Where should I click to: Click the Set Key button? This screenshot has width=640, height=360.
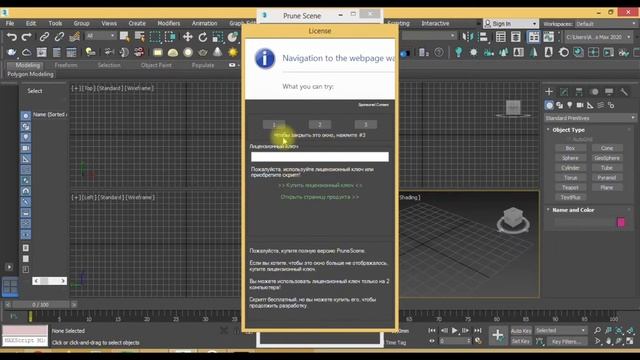click(521, 341)
